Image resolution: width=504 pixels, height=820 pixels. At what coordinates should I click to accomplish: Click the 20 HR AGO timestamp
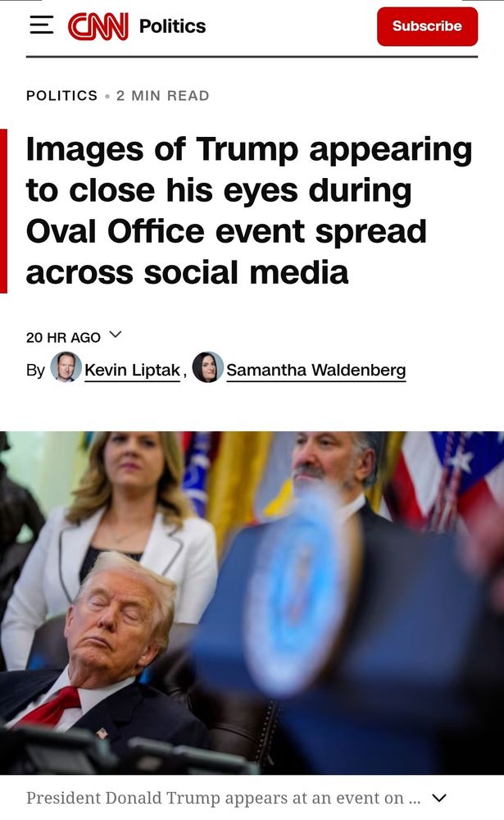coord(63,338)
